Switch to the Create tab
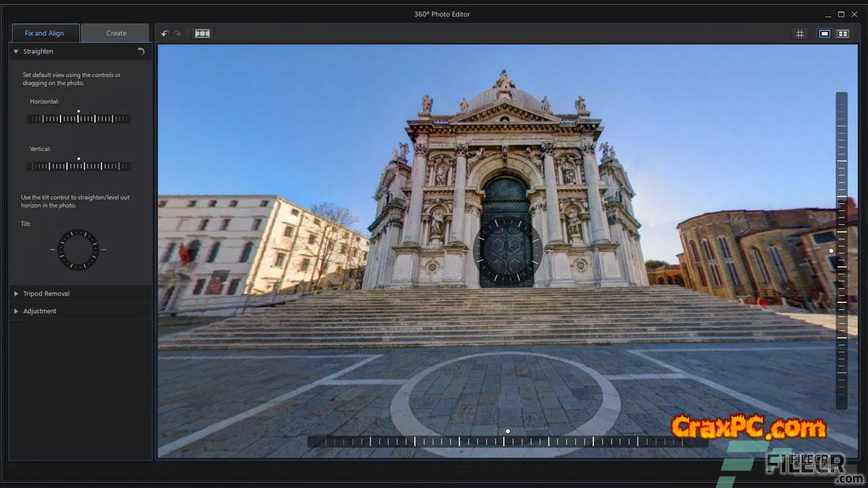Viewport: 868px width, 488px height. pyautogui.click(x=116, y=33)
